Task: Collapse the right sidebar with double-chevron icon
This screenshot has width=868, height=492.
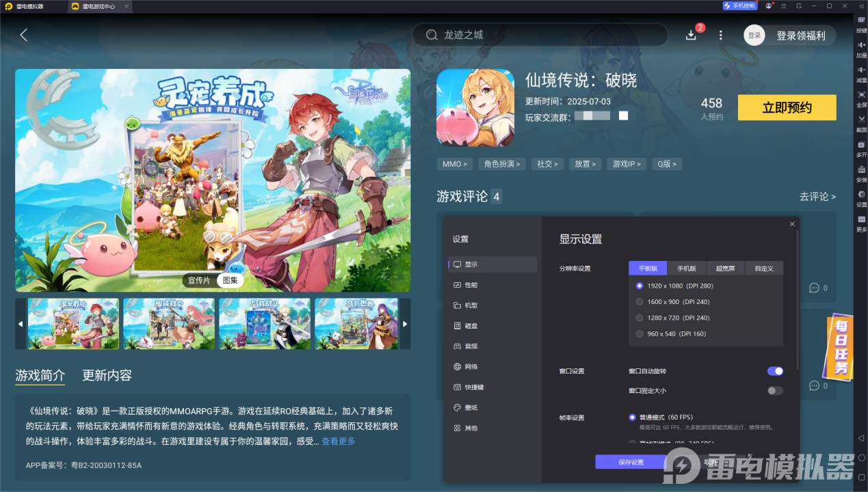Action: 861,5
